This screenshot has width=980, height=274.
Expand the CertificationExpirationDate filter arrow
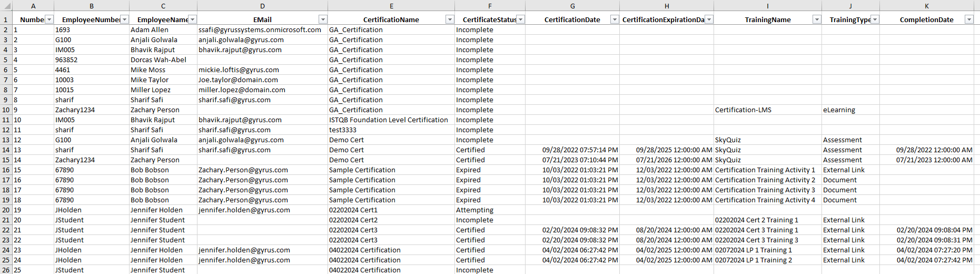tap(709, 19)
